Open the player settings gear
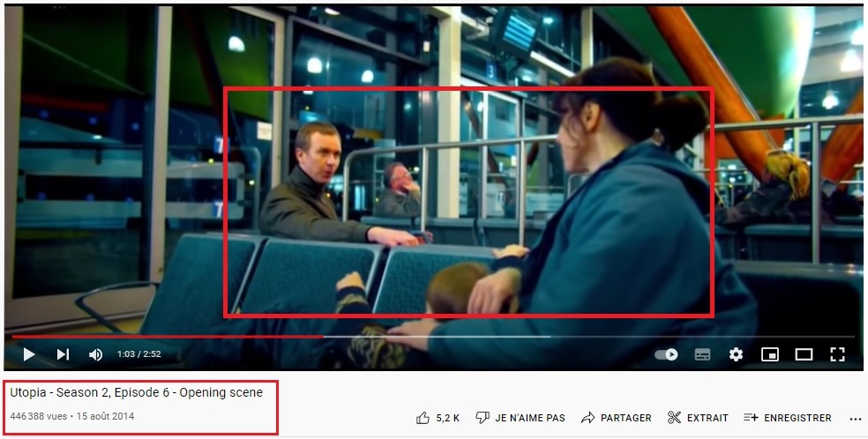Screen dimensions: 868x439 736,354
